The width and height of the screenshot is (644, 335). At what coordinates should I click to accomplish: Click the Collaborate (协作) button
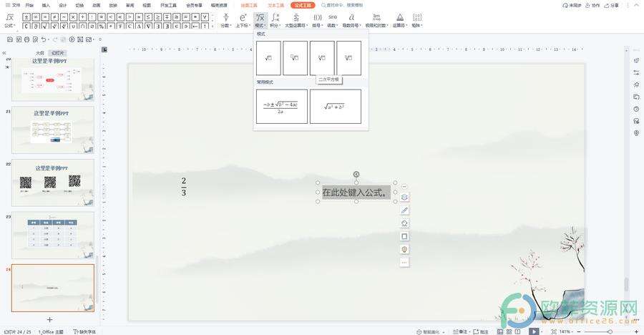[x=592, y=5]
